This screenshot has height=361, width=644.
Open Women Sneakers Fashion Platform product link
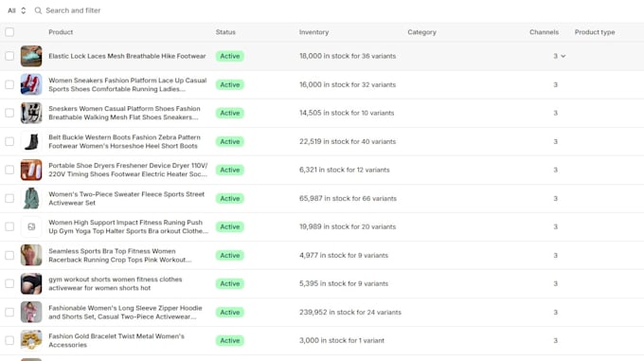click(x=127, y=84)
